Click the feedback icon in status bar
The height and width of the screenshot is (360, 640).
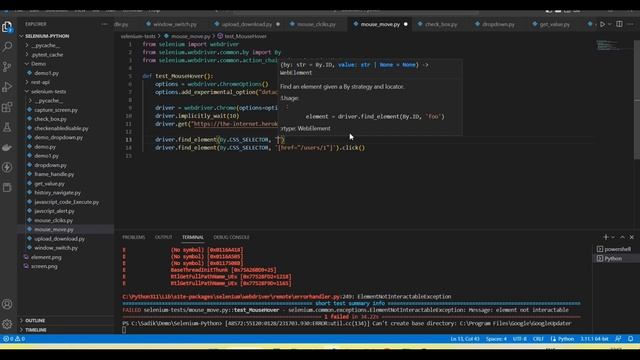pos(618,339)
